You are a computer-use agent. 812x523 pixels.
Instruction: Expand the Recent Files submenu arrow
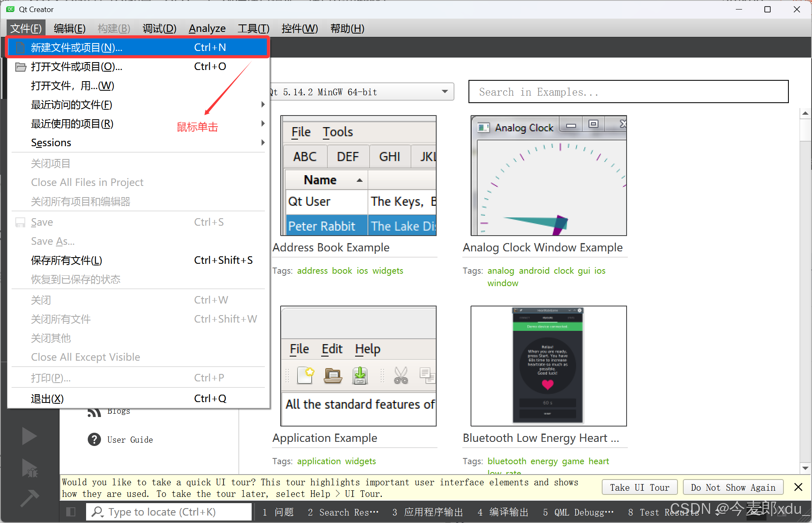tap(263, 105)
